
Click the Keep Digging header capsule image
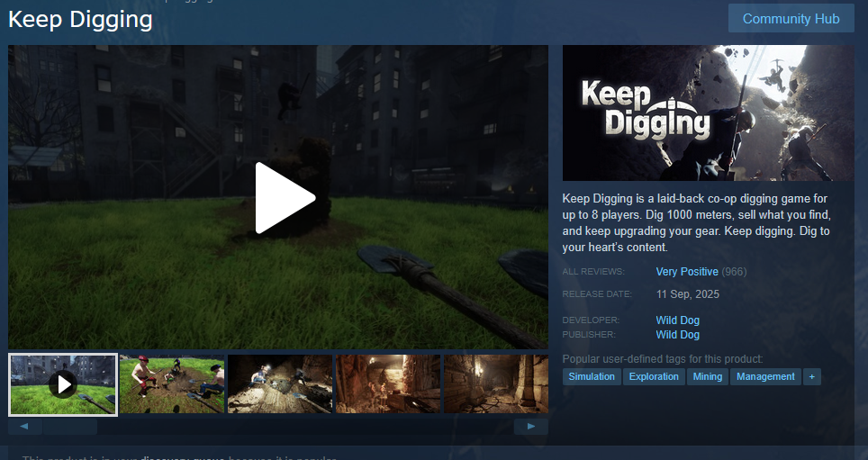(x=708, y=113)
